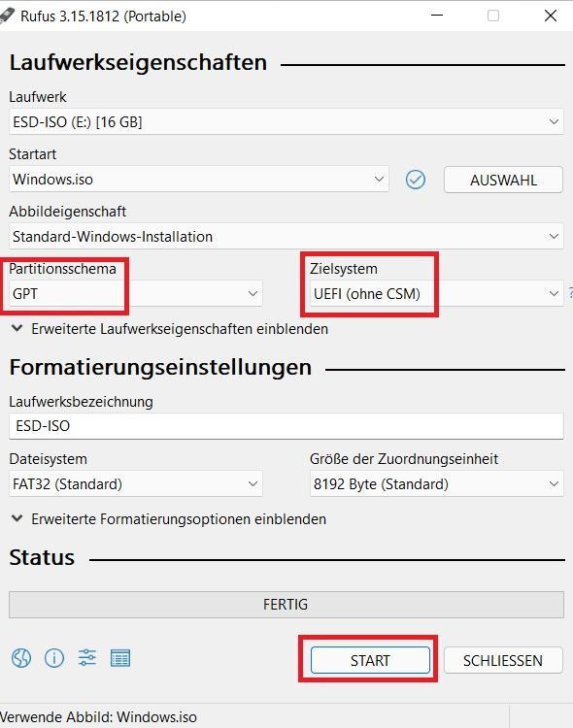Viewport: 573px width, 728px height.
Task: Click the SCHLIESSEN button
Action: point(503,660)
